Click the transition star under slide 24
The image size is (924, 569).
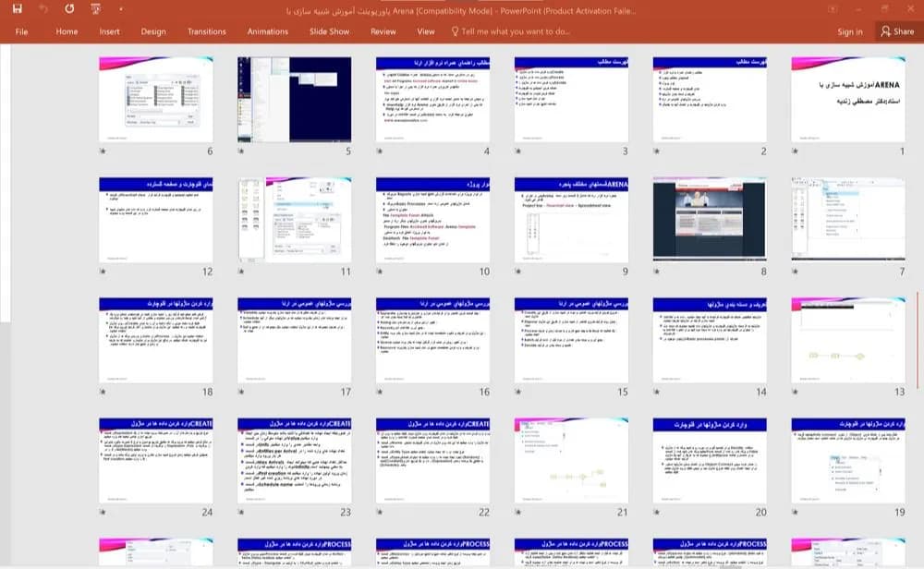(x=103, y=513)
